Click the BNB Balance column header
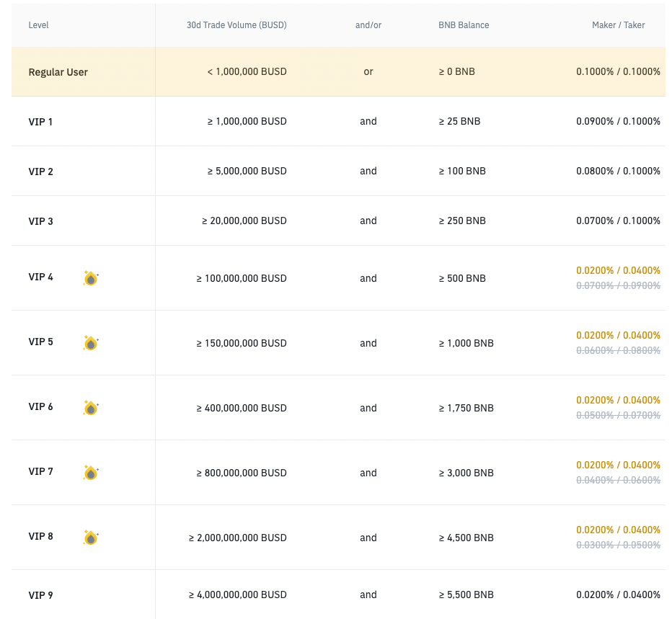The width and height of the screenshot is (672, 619). coord(464,25)
